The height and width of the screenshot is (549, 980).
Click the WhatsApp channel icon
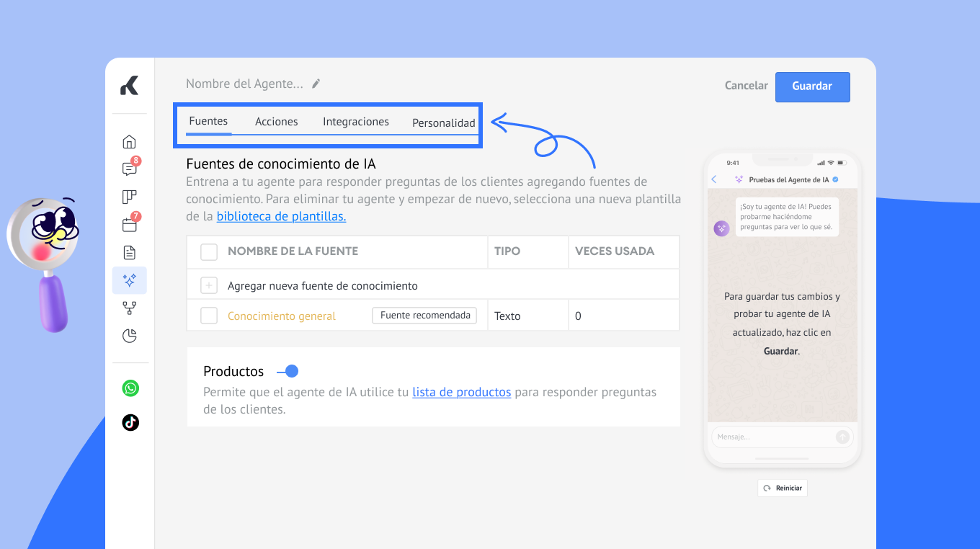pos(130,388)
